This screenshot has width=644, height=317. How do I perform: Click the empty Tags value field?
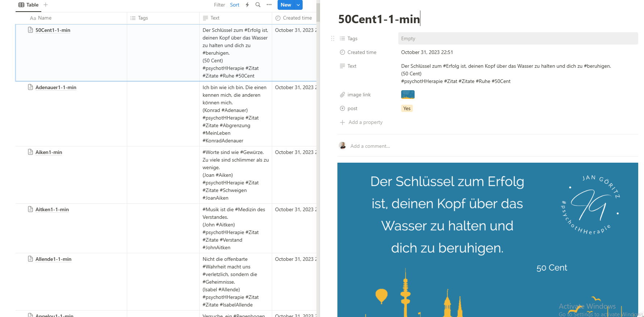coord(518,38)
